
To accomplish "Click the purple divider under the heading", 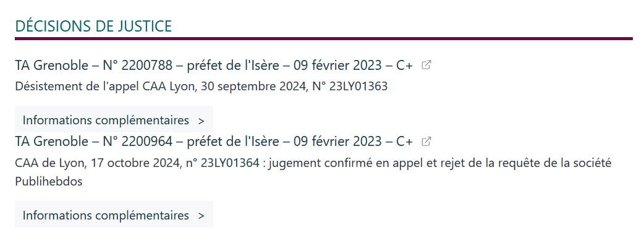I will (x=324, y=39).
